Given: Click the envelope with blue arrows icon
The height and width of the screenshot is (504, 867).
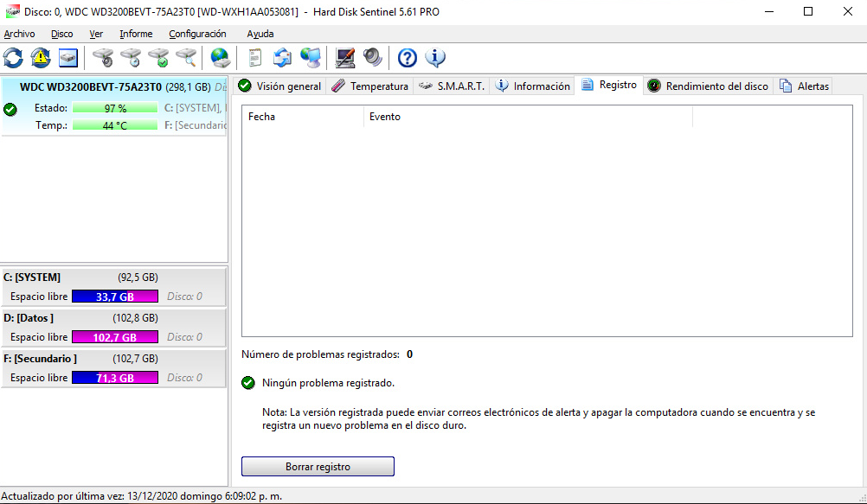Looking at the screenshot, I should tap(282, 57).
